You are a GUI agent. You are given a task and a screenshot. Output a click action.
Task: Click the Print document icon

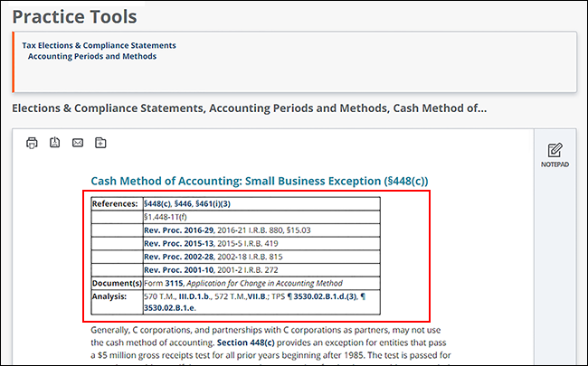pos(32,143)
